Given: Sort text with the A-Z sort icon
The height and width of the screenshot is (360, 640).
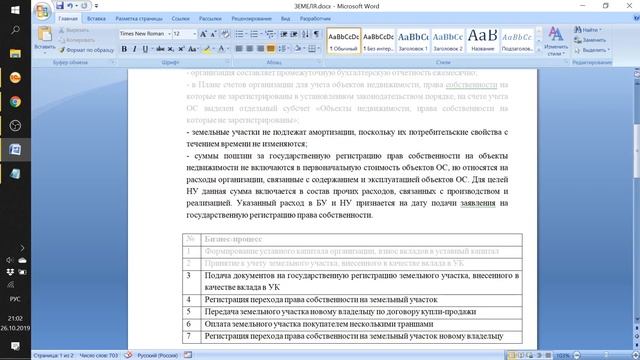Looking at the screenshot, I should [x=305, y=34].
